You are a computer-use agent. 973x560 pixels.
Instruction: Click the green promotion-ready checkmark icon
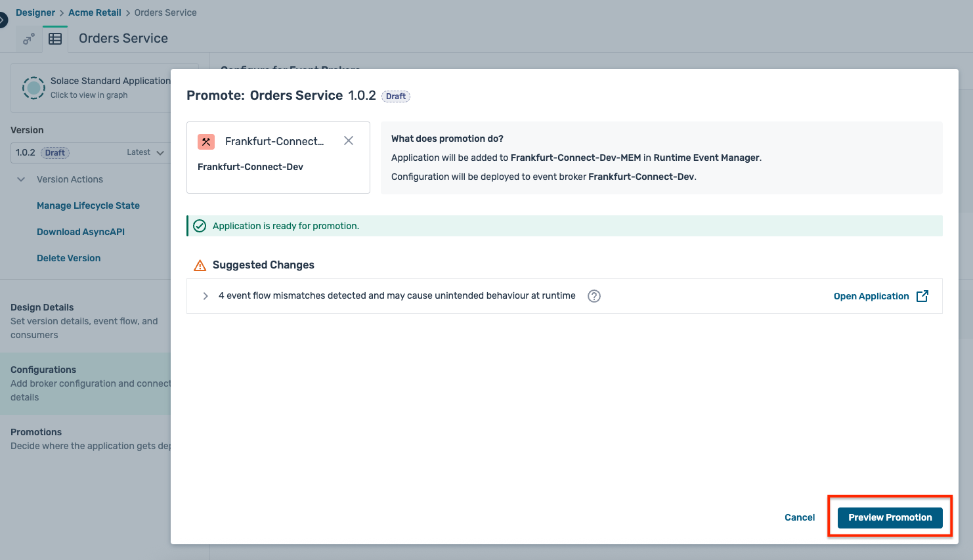(x=199, y=225)
